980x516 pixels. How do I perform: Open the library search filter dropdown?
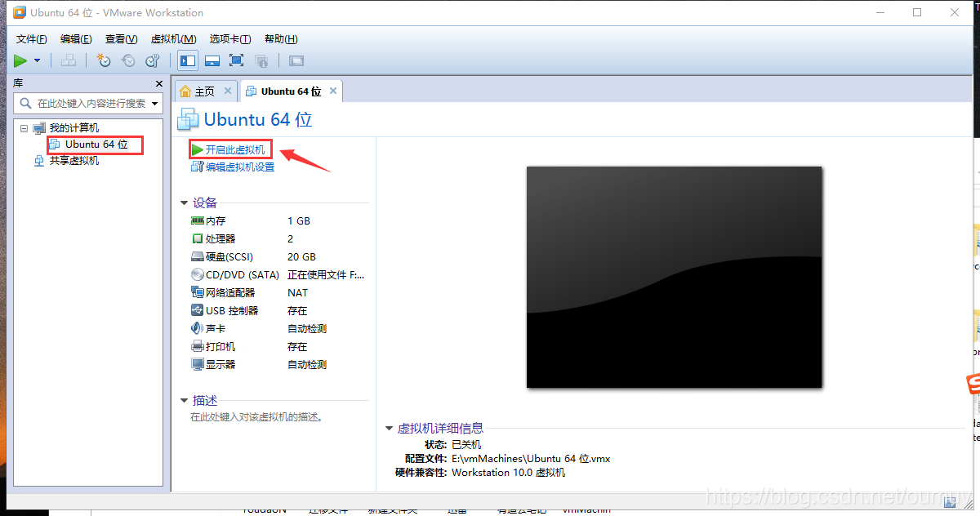pyautogui.click(x=156, y=104)
